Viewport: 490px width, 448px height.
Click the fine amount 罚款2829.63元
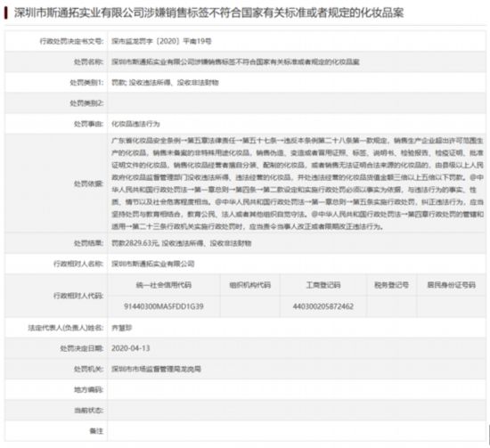coord(135,243)
